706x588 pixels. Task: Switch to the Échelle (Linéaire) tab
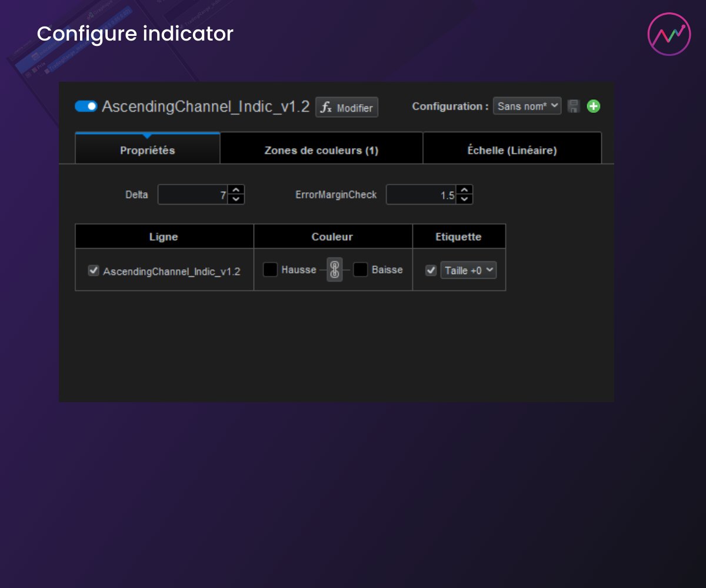[512, 151]
